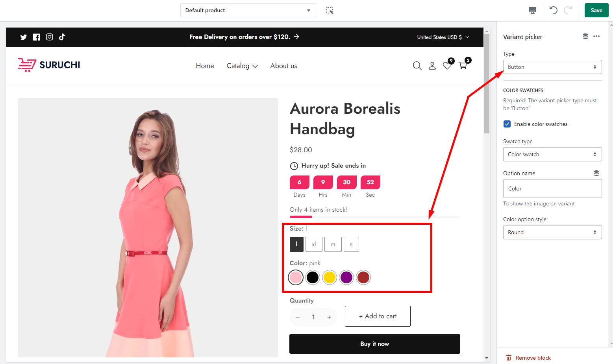Click the Twitter icon in announcement bar
Image resolution: width=613 pixels, height=364 pixels.
tap(24, 37)
